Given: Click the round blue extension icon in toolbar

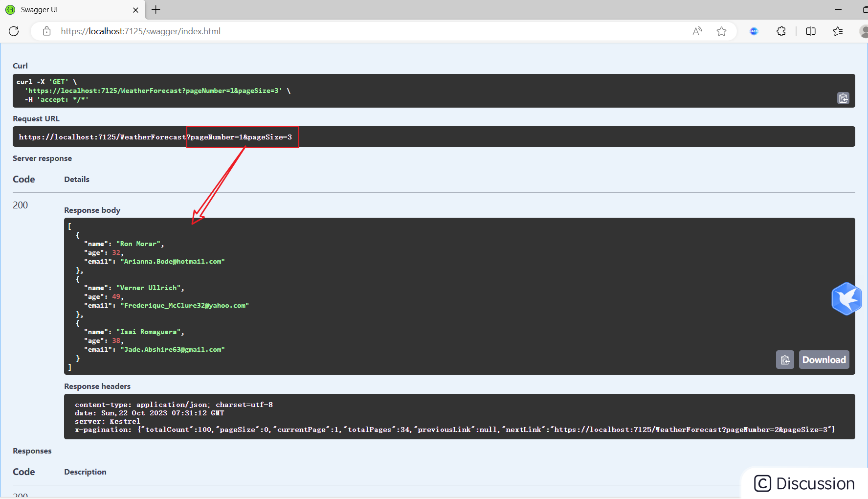Looking at the screenshot, I should tap(754, 31).
